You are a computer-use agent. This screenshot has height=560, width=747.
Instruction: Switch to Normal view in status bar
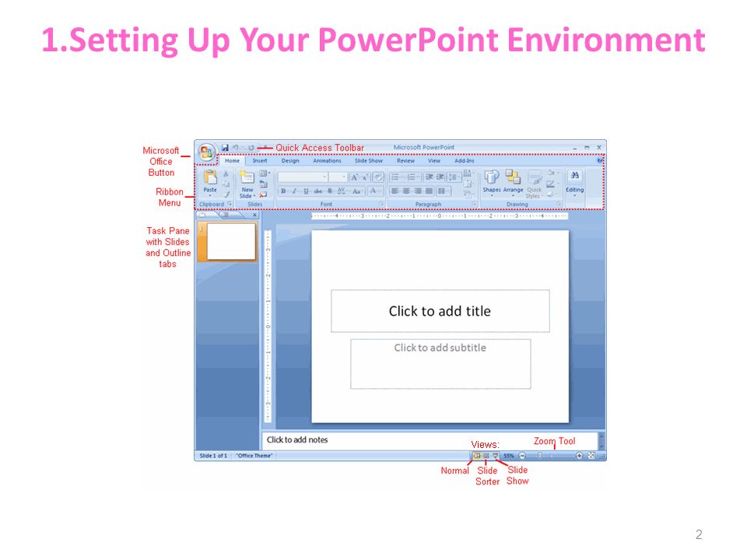pos(476,456)
